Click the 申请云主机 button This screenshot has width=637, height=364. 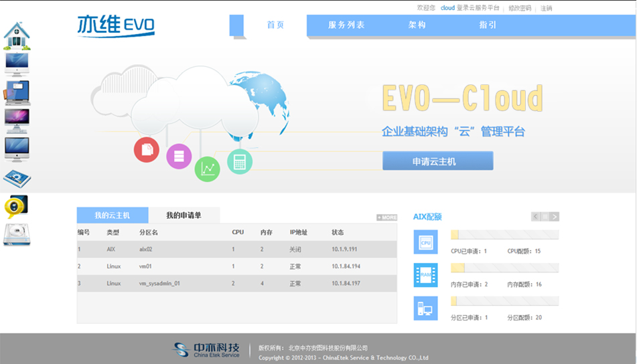[437, 161]
